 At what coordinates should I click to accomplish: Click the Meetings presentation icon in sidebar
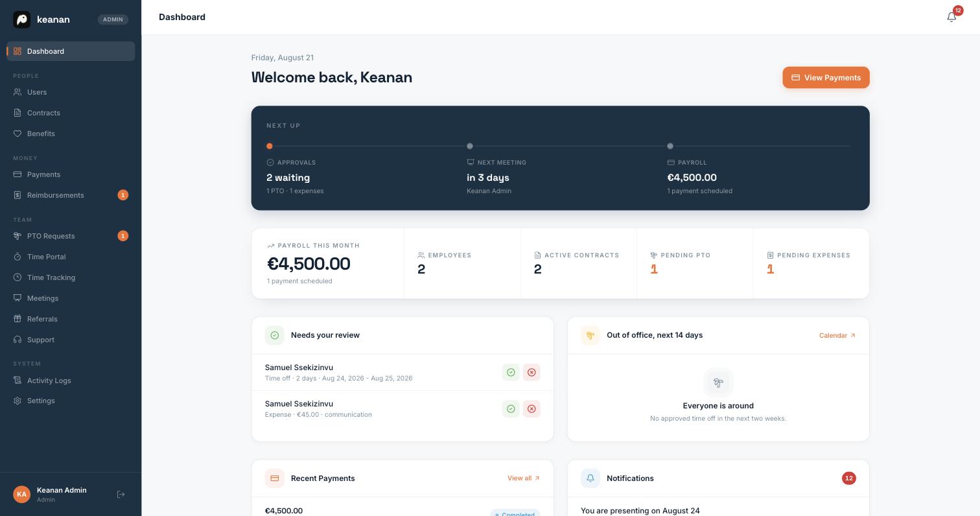coord(17,298)
